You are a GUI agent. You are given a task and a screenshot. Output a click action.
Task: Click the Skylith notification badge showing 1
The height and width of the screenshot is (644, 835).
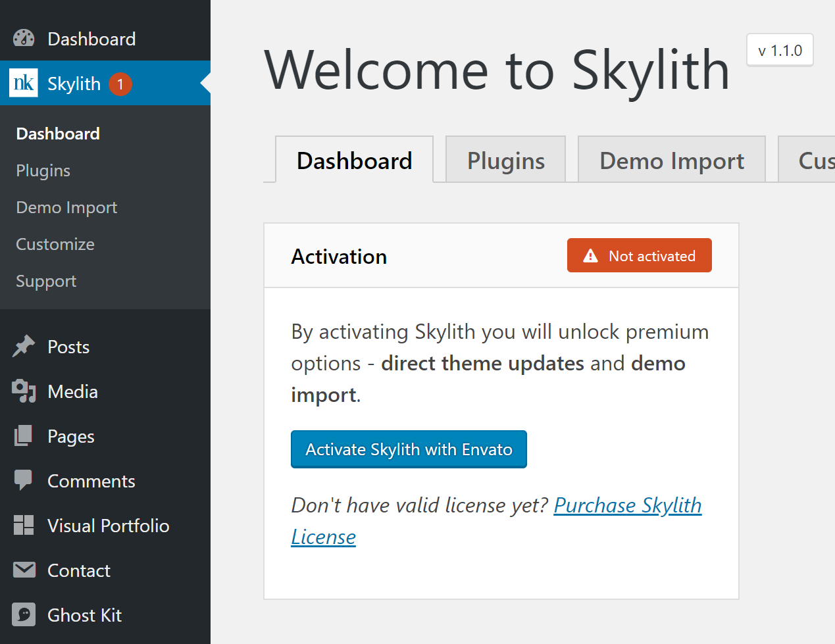(x=120, y=84)
